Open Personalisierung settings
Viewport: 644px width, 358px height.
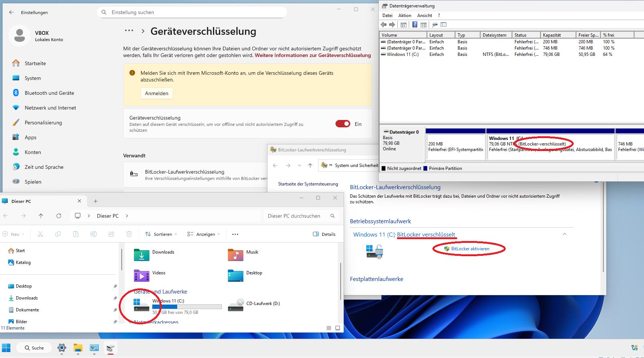43,123
